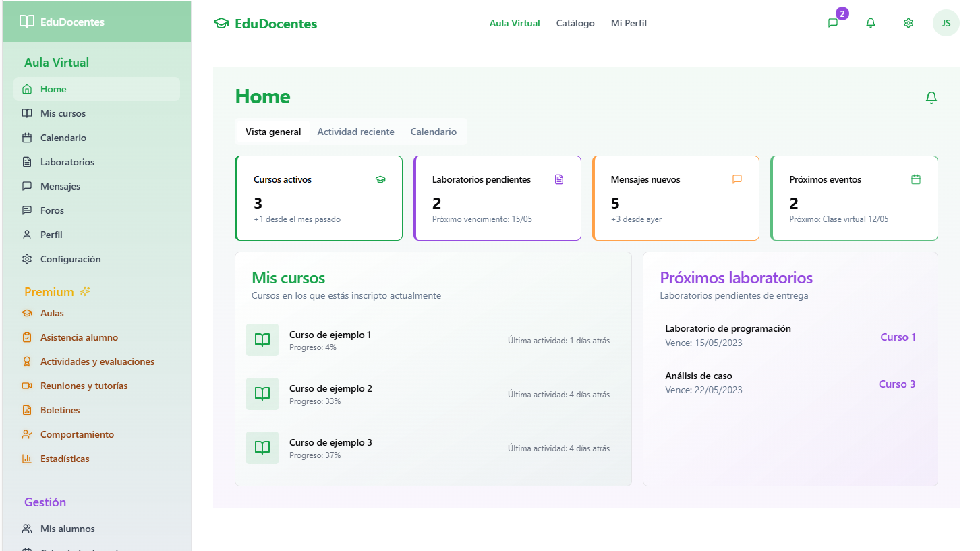Select the Mensajes icon in the sidebar
The image size is (980, 551).
pos(26,185)
